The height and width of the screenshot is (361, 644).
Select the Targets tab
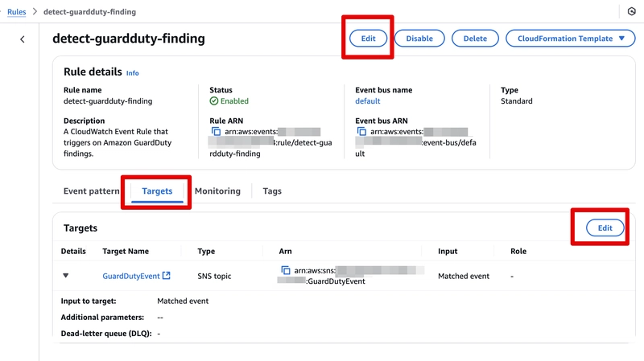tap(157, 191)
